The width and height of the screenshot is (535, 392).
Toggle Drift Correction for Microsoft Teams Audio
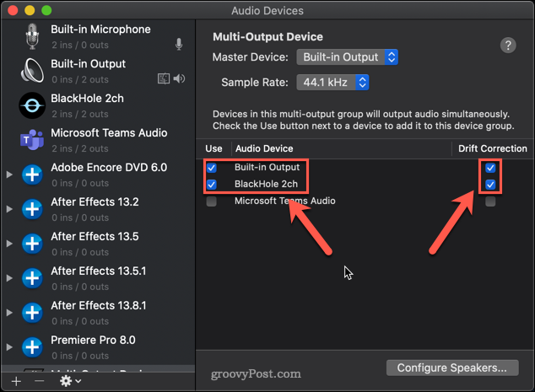(x=490, y=201)
